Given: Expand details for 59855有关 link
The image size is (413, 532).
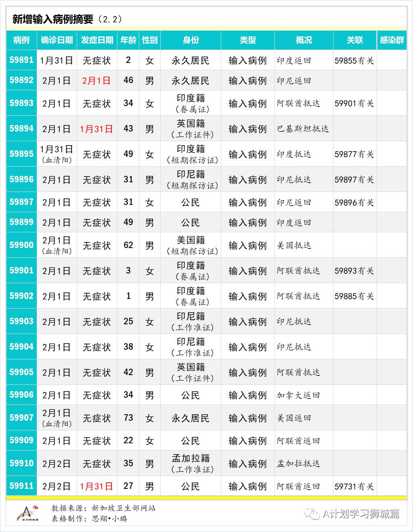Looking at the screenshot, I should tap(354, 61).
